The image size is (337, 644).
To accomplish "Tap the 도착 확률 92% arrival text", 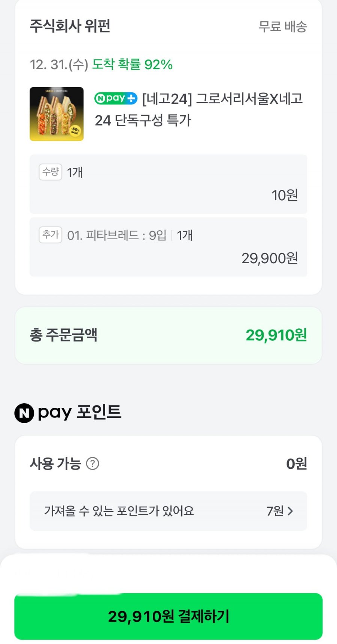I will pos(132,64).
